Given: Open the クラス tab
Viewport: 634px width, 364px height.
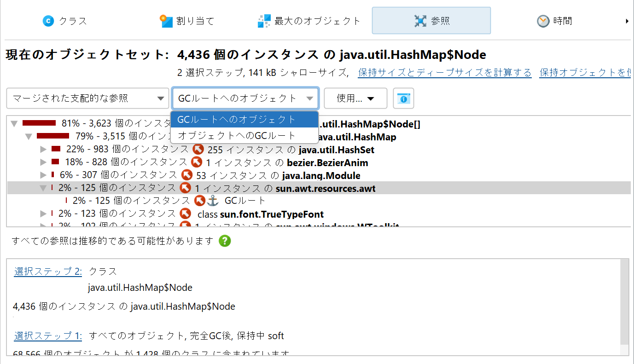Looking at the screenshot, I should point(64,21).
